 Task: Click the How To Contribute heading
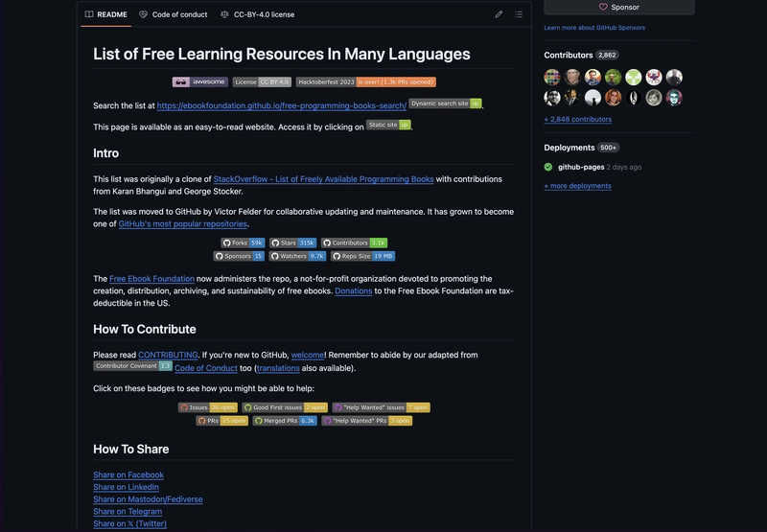point(145,329)
